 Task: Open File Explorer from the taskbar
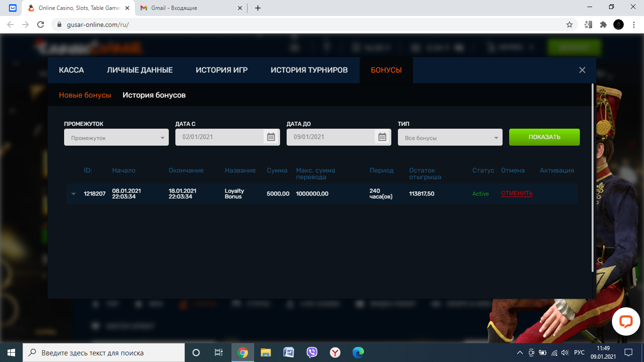266,353
